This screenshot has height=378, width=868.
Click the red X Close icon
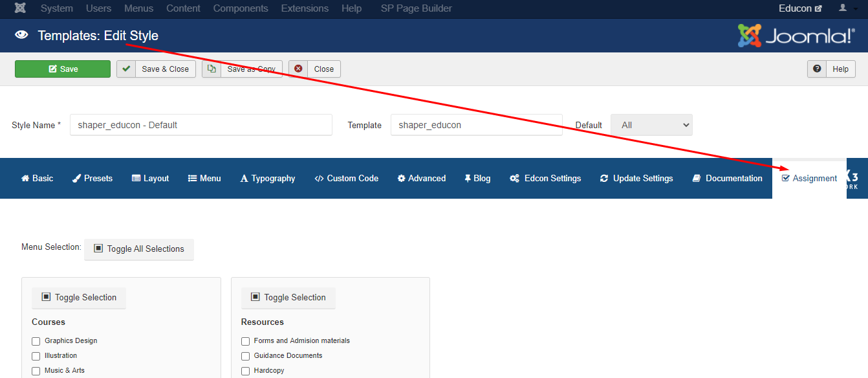[298, 69]
